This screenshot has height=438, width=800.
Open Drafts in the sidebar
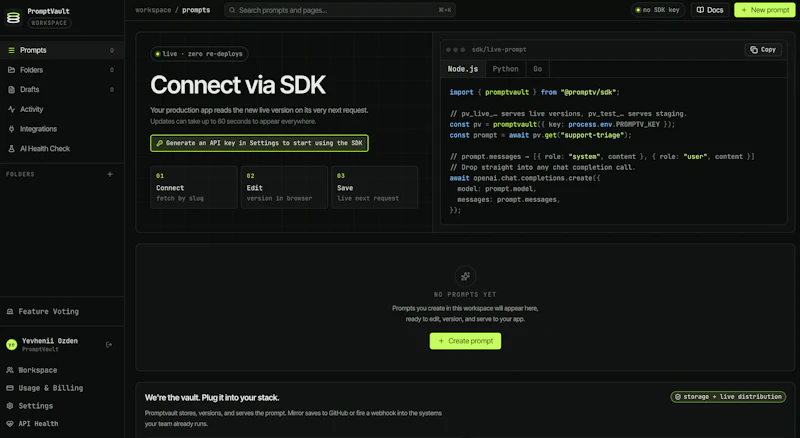coord(62,89)
